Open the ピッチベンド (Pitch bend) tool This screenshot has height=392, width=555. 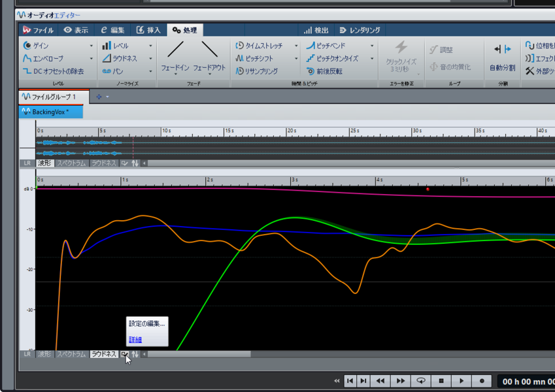[x=326, y=46]
